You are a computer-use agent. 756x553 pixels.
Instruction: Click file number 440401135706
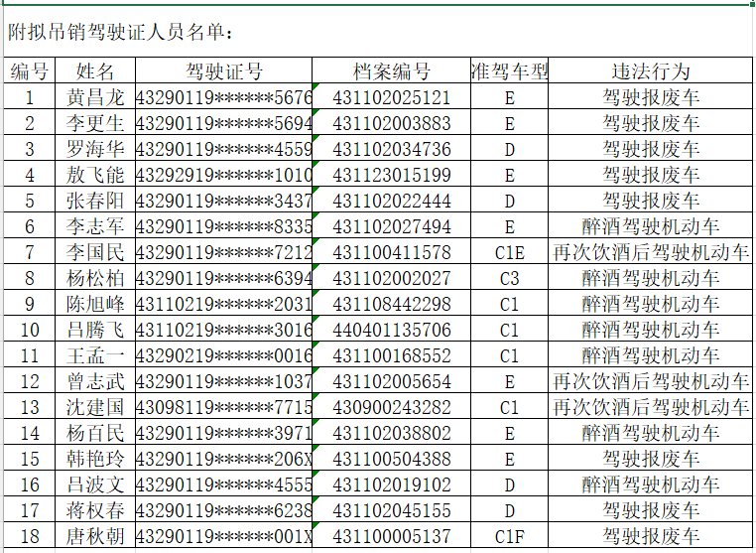tap(392, 330)
